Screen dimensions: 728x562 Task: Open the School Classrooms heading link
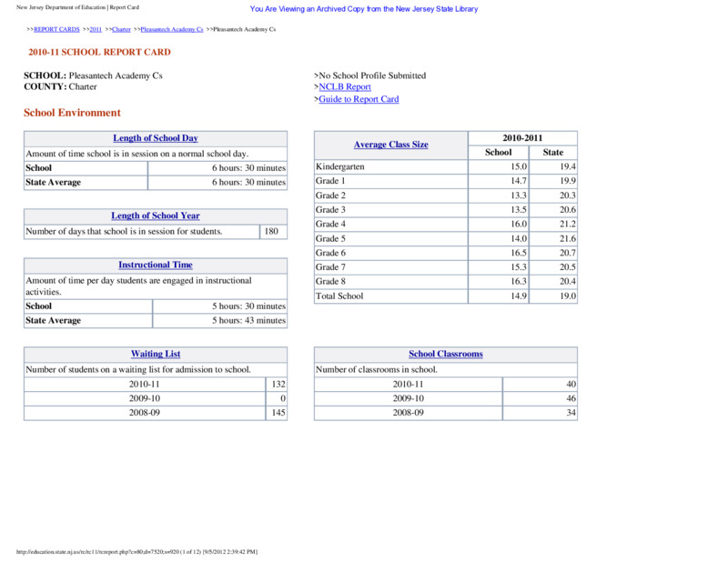[446, 354]
